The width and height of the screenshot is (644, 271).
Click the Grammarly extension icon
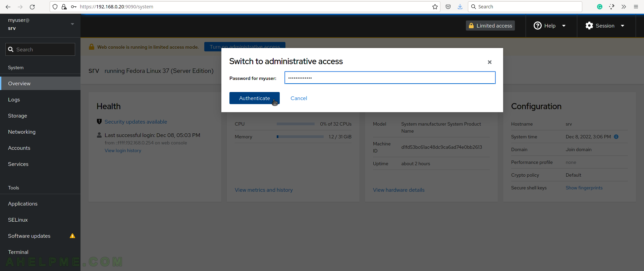coord(600,7)
